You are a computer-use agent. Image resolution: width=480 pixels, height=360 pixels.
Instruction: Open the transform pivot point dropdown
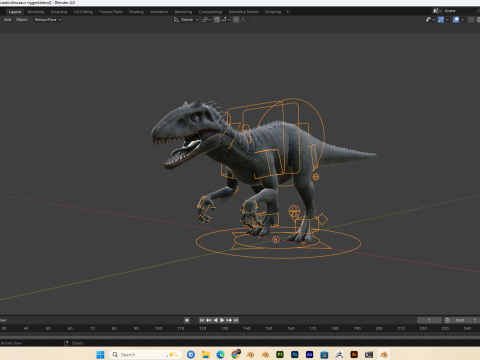coord(206,20)
